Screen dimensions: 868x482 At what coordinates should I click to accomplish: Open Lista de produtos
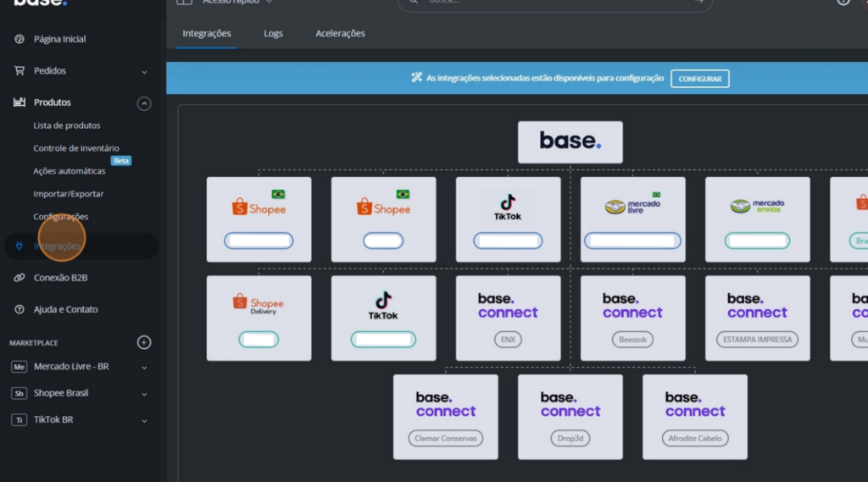point(66,125)
